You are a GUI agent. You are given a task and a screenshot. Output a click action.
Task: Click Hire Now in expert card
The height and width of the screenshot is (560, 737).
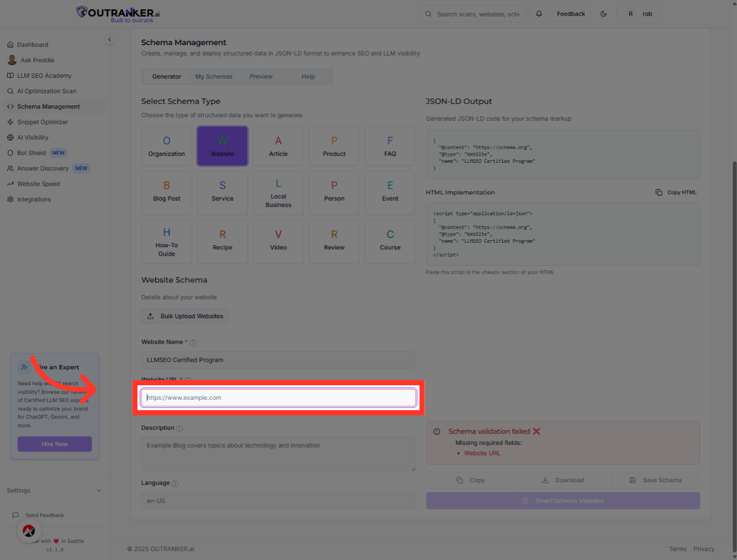click(x=54, y=444)
